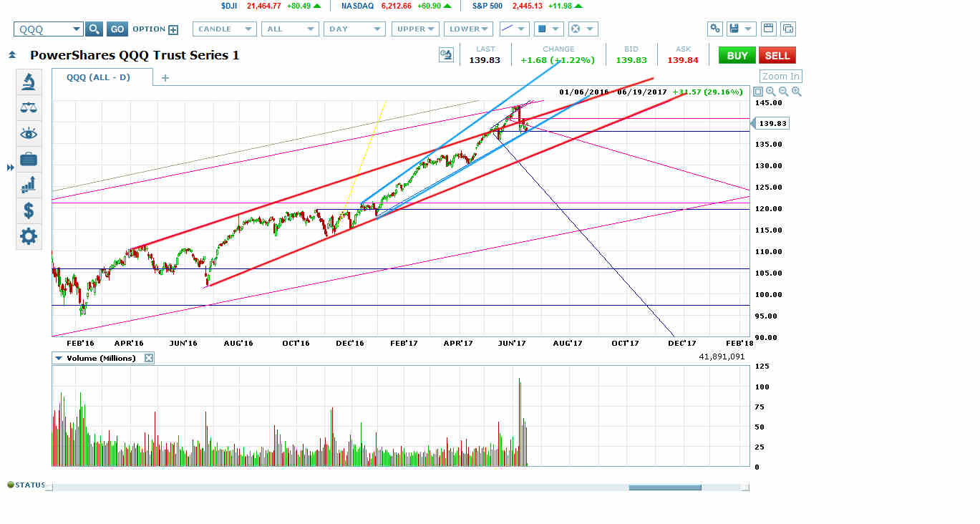Click the Volume (Millions) label

pos(101,358)
